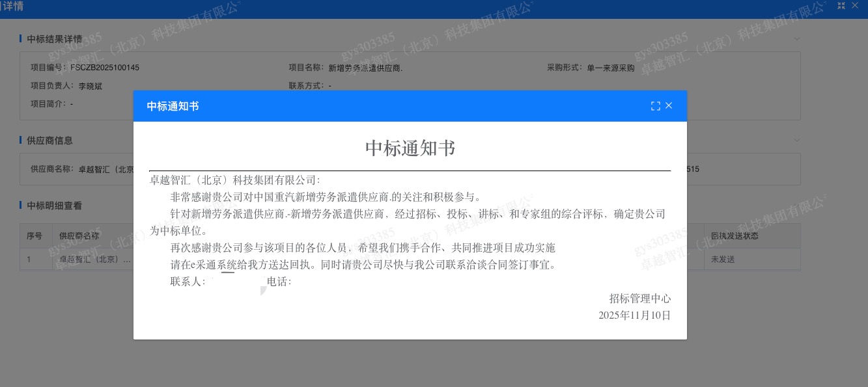
Task: Click the large 中标通知书 document heading
Action: click(x=410, y=148)
